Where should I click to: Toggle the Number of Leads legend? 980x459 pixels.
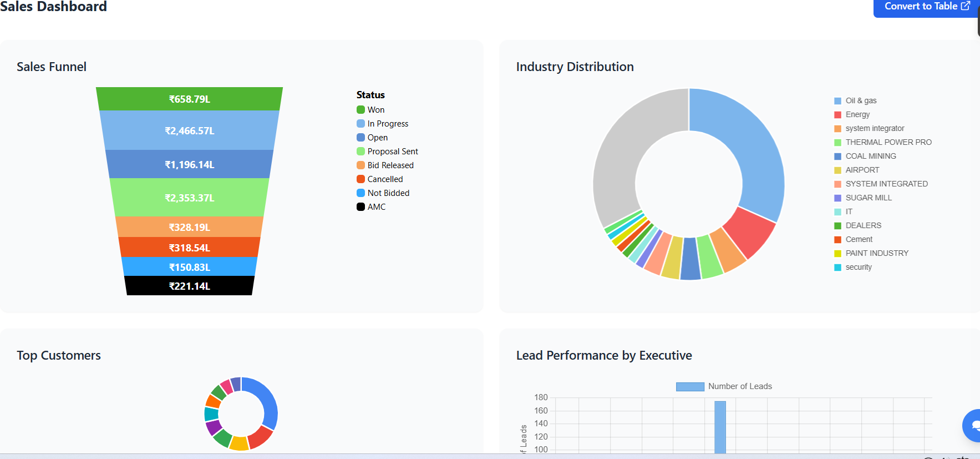click(724, 386)
